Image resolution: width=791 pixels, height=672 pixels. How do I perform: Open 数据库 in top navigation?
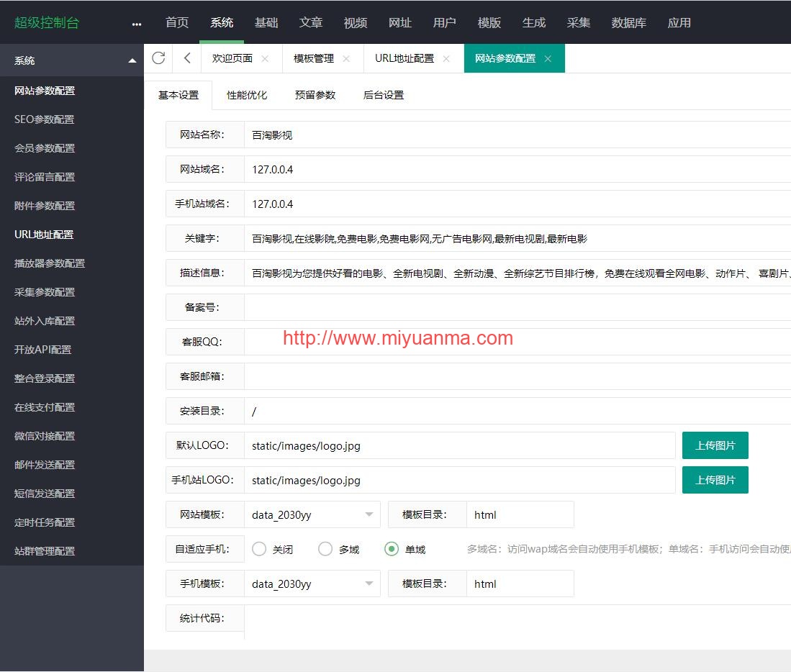(628, 23)
